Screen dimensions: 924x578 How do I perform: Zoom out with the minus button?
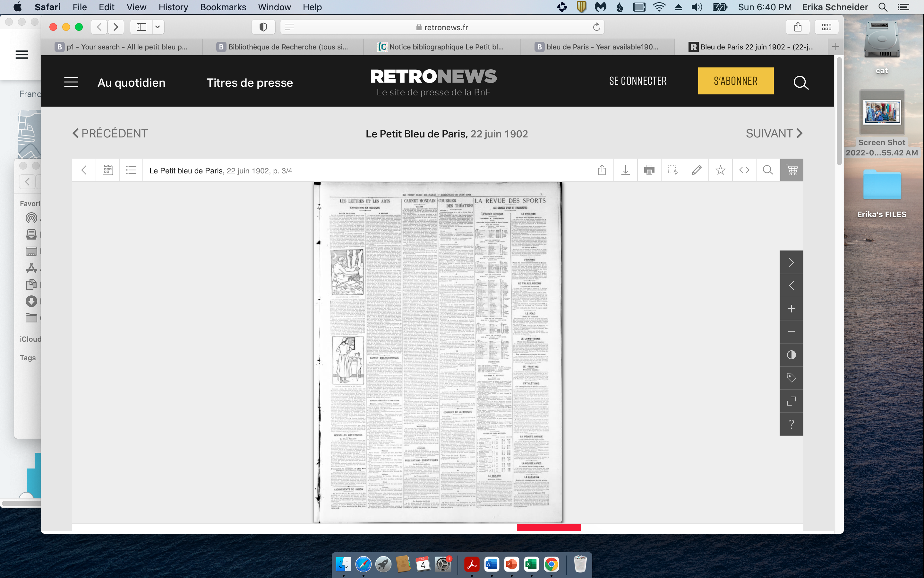(791, 332)
